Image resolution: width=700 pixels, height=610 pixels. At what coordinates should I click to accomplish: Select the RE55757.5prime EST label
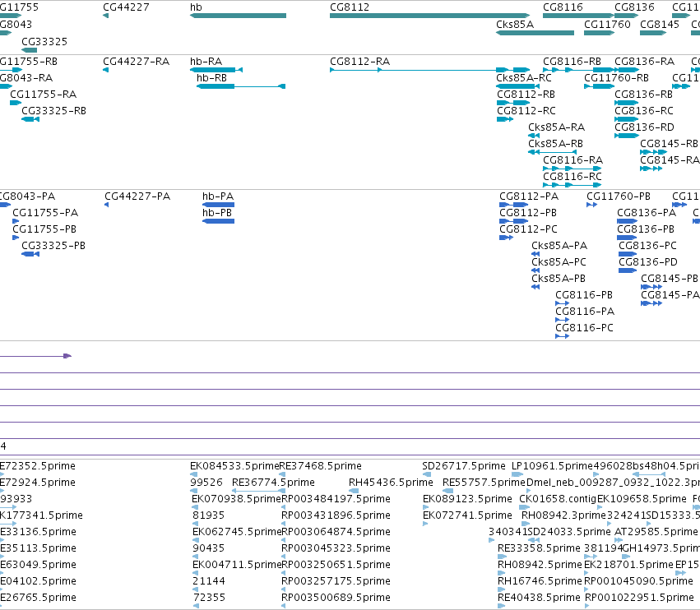[484, 483]
